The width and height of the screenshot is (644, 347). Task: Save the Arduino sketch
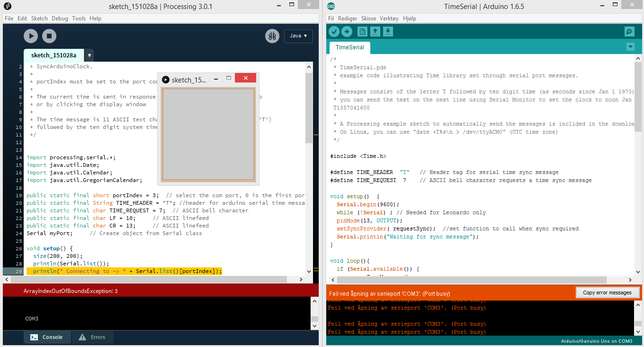(x=388, y=32)
